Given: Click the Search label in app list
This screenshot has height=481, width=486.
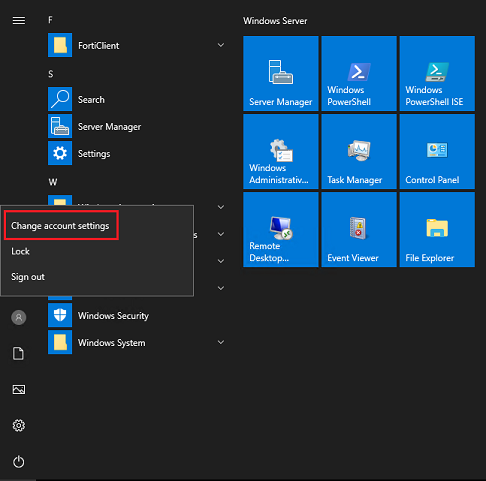Looking at the screenshot, I should 91,99.
